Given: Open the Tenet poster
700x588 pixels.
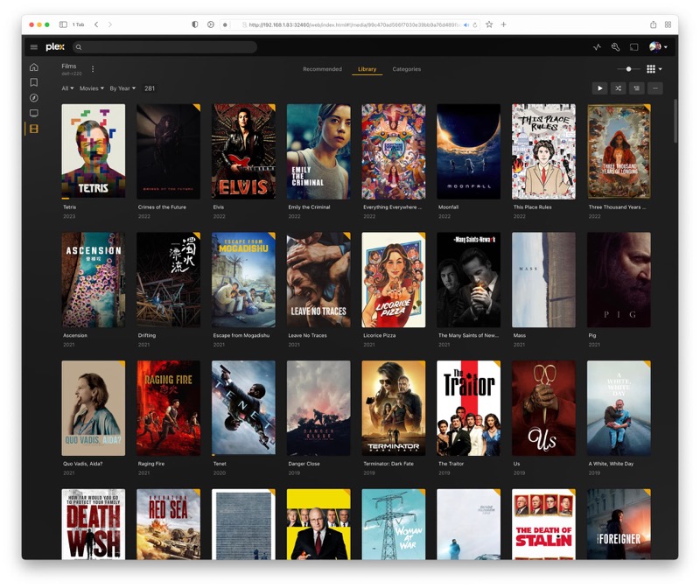Looking at the screenshot, I should pos(243,408).
